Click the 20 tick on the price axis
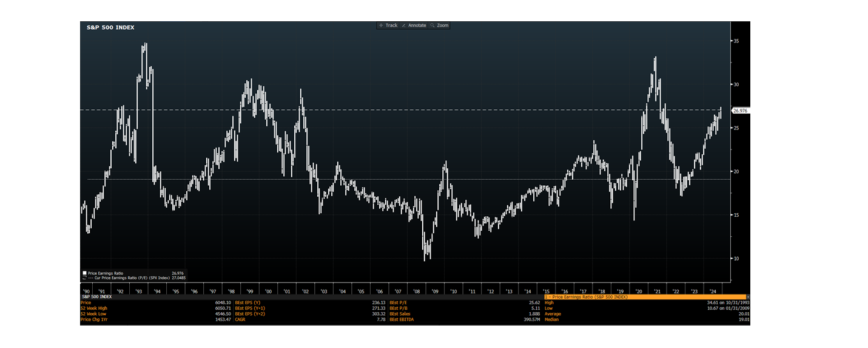 pyautogui.click(x=736, y=171)
